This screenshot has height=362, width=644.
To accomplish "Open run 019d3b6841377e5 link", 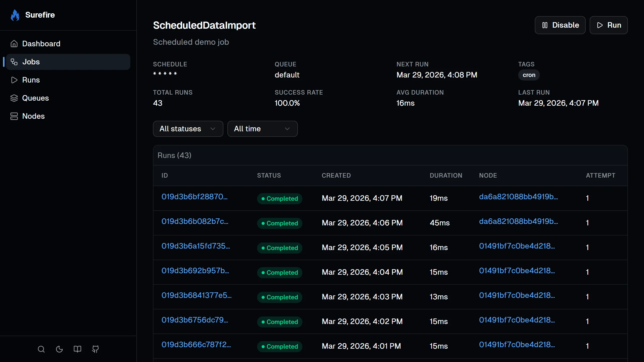I will pyautogui.click(x=196, y=295).
